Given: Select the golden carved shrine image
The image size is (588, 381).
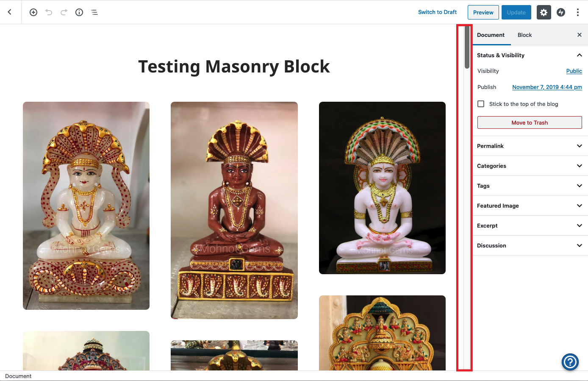Looking at the screenshot, I should tap(382, 333).
